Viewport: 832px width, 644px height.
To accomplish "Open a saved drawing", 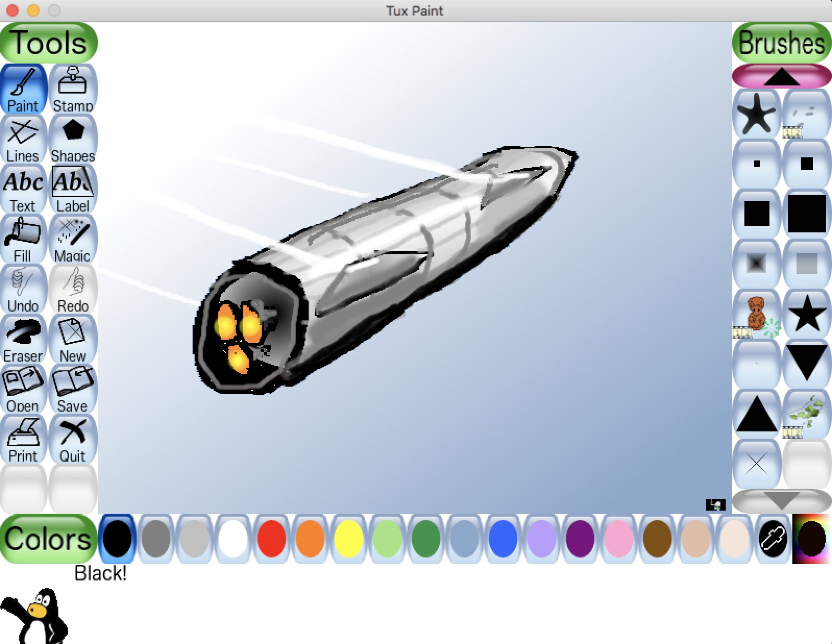I will [x=23, y=389].
